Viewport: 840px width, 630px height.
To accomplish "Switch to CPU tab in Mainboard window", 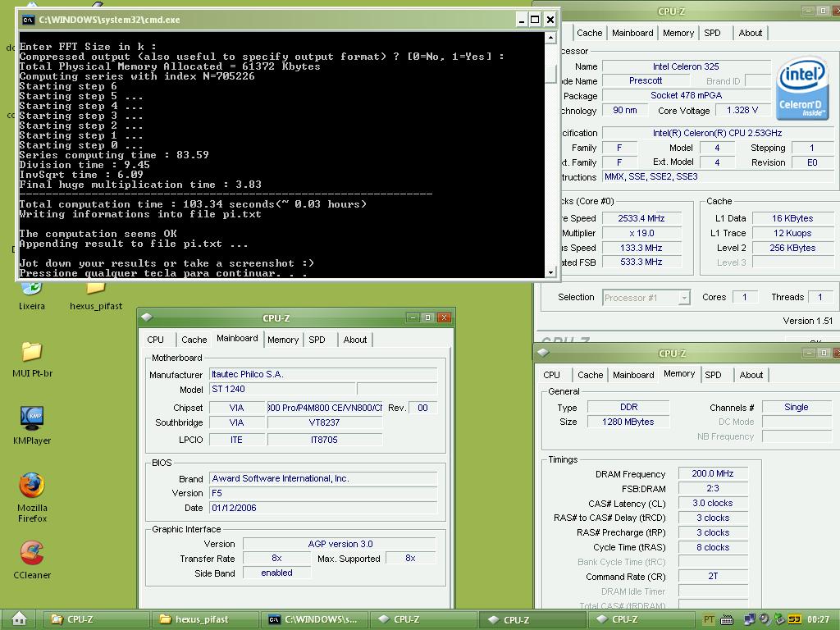I will [155, 340].
